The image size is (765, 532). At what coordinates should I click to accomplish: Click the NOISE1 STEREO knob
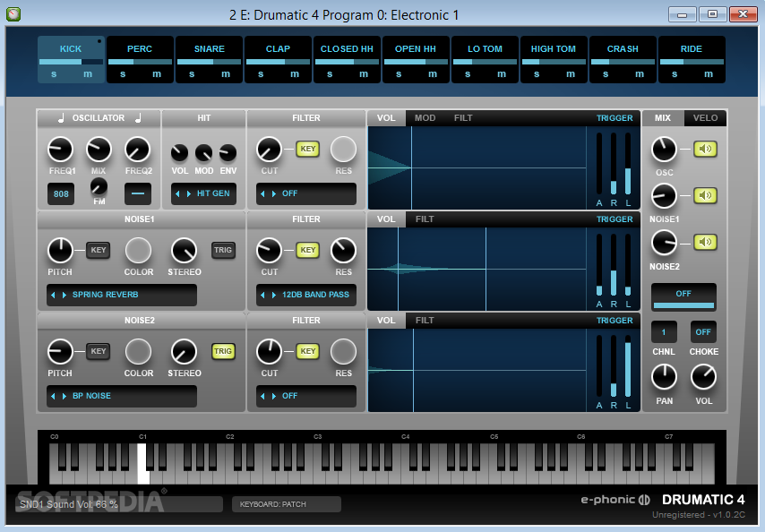184,251
